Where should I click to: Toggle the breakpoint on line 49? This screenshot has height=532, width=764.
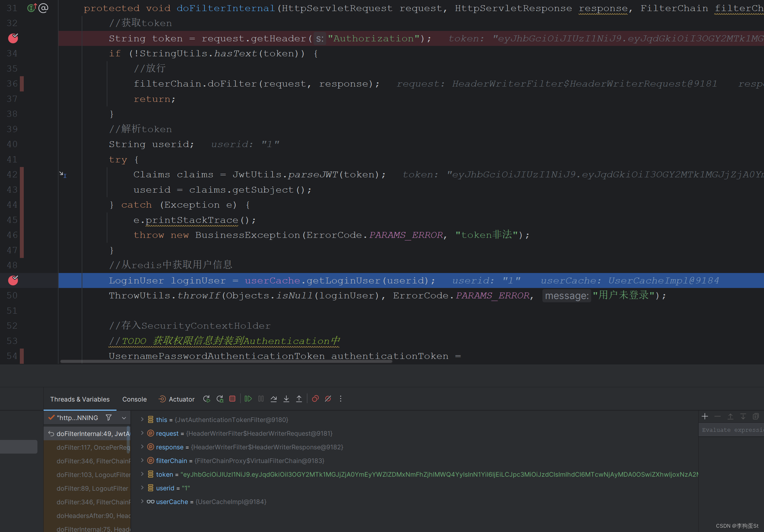pos(13,280)
